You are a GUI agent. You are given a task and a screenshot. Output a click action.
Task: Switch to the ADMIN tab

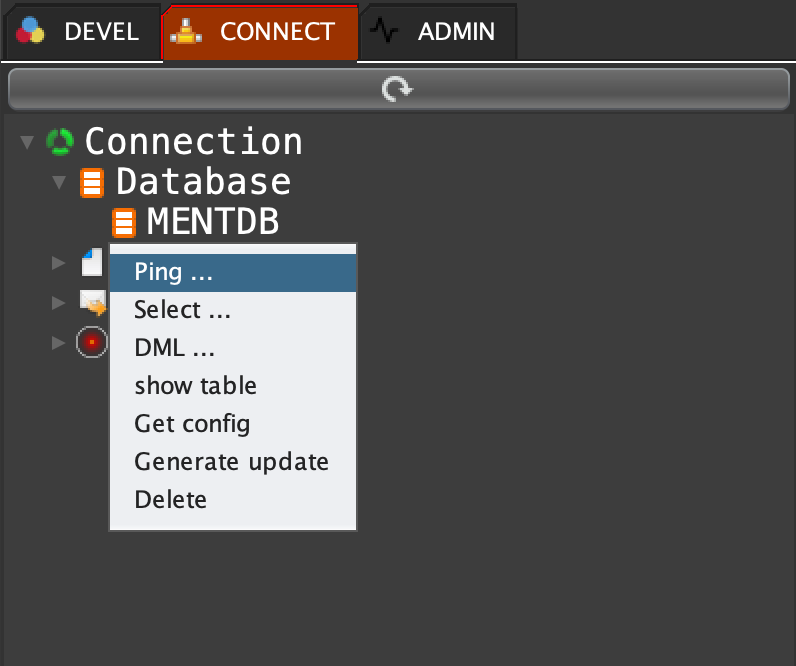[440, 32]
